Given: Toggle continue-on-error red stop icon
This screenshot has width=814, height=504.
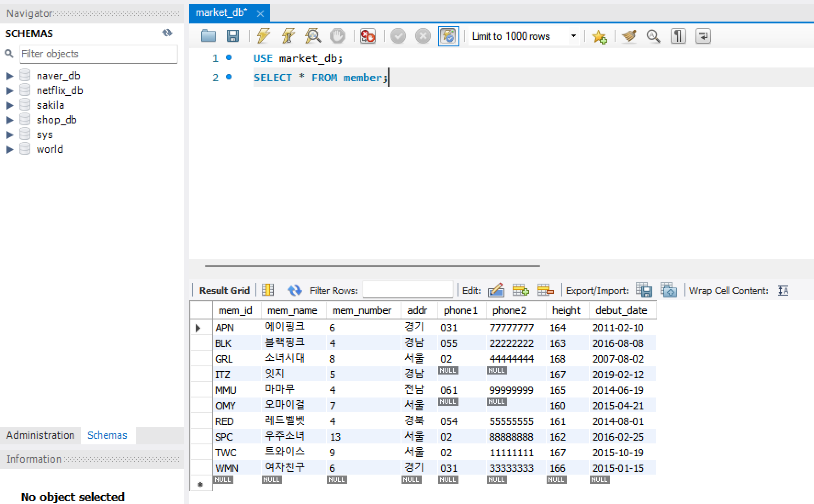Looking at the screenshot, I should click(x=367, y=36).
